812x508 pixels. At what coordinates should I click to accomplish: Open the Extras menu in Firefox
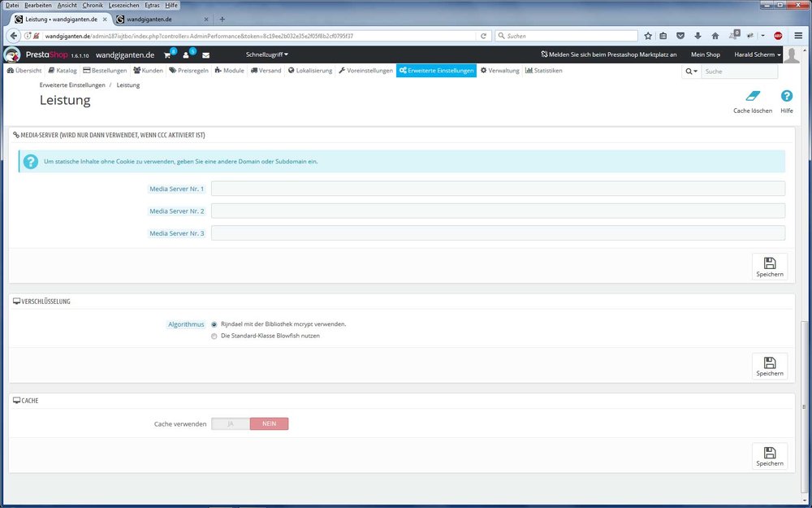click(152, 5)
